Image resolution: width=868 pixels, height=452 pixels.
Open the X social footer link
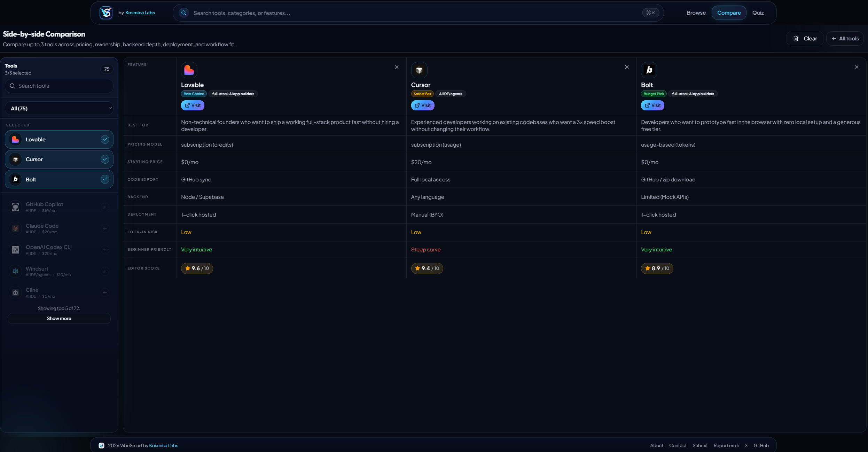(746, 445)
